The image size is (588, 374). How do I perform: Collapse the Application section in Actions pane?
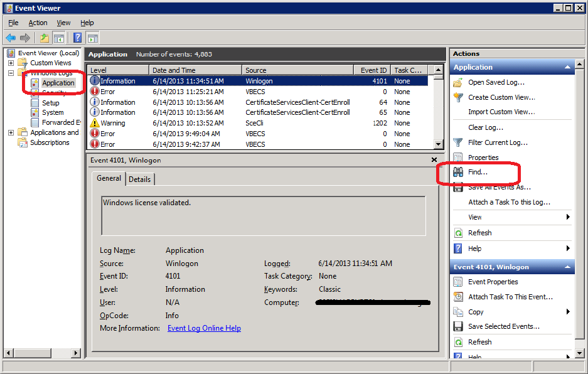point(568,67)
